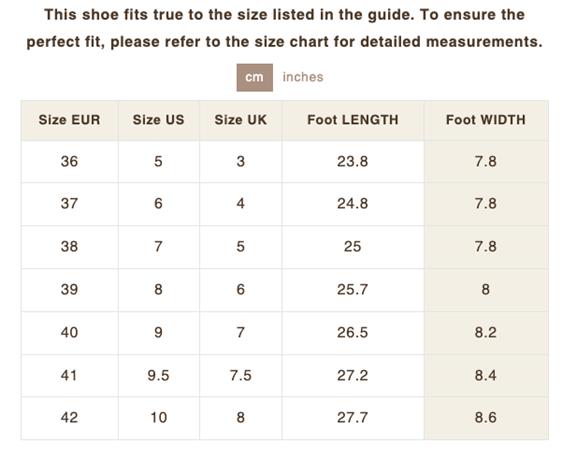The image size is (576, 457).
Task: Click the Foot WIDTH column header
Action: 486,120
